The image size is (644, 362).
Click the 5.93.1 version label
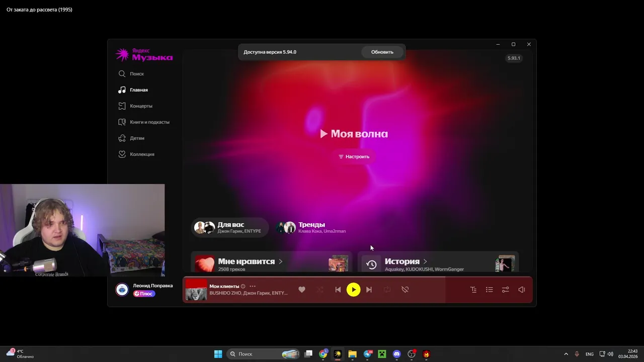(514, 58)
